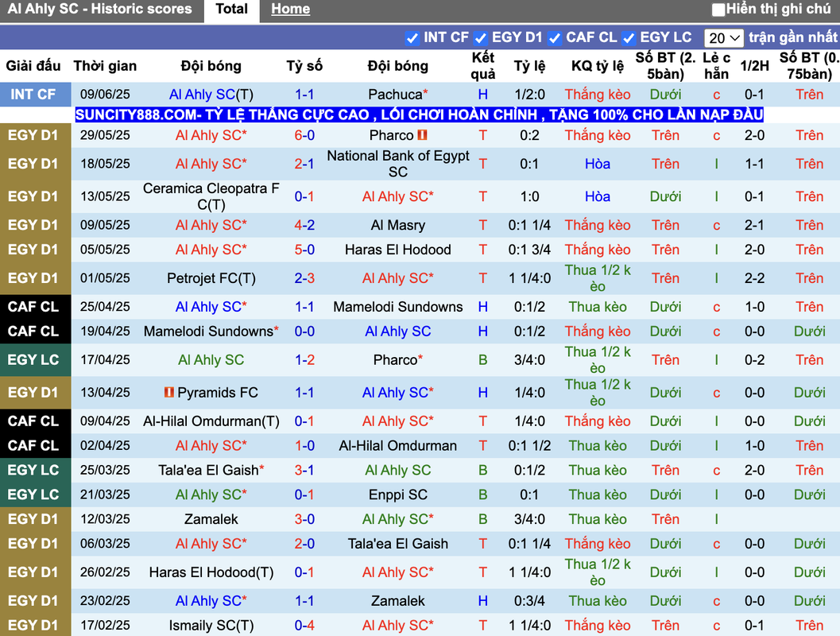Click the Kết quả column header
The width and height of the screenshot is (840, 636).
pyautogui.click(x=482, y=65)
